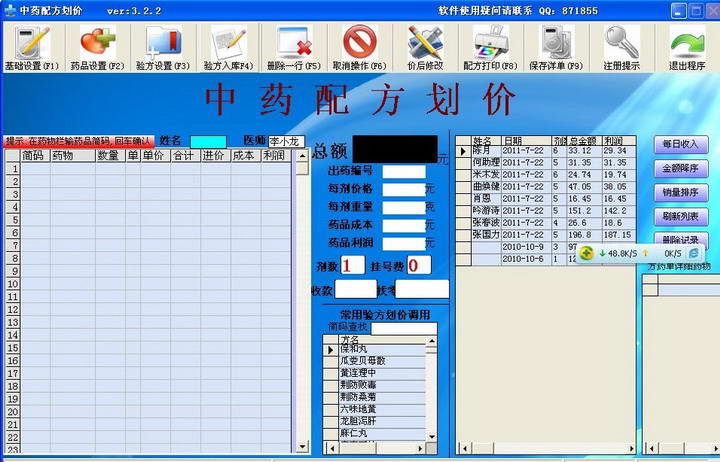Image resolution: width=720 pixels, height=462 pixels.
Task: Click the 删除记录 button
Action: point(681,239)
